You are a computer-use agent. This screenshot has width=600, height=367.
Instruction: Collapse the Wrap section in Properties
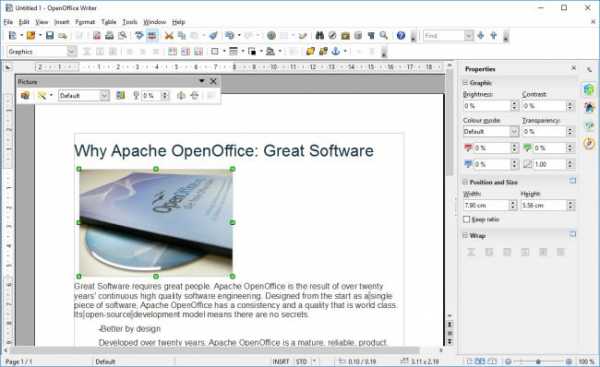pos(466,235)
